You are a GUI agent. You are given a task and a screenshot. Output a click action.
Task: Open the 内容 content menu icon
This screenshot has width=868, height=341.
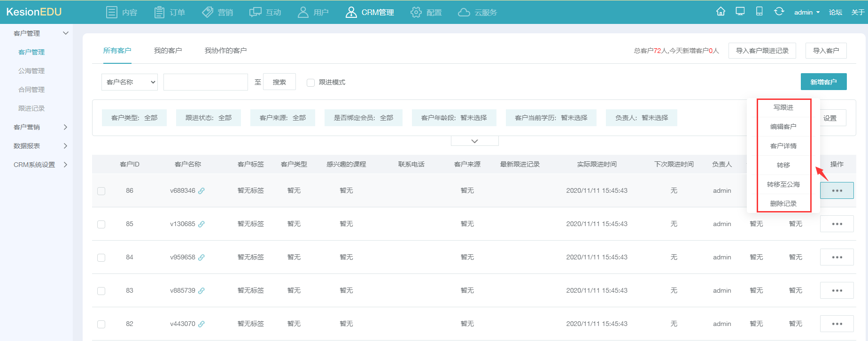pos(111,12)
